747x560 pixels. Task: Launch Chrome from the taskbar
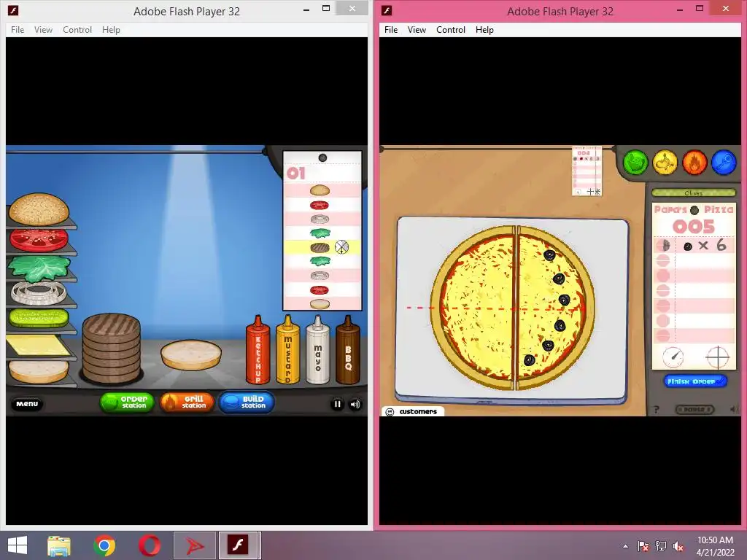(104, 545)
